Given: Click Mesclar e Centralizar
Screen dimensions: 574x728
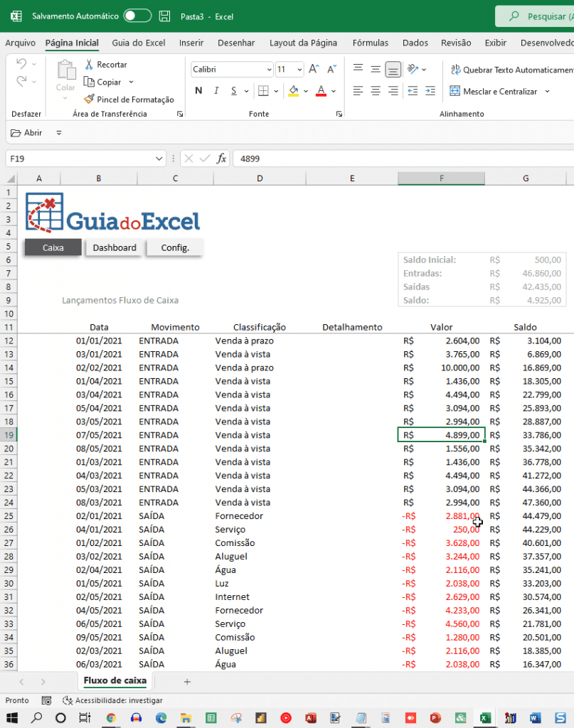Looking at the screenshot, I should 493,92.
